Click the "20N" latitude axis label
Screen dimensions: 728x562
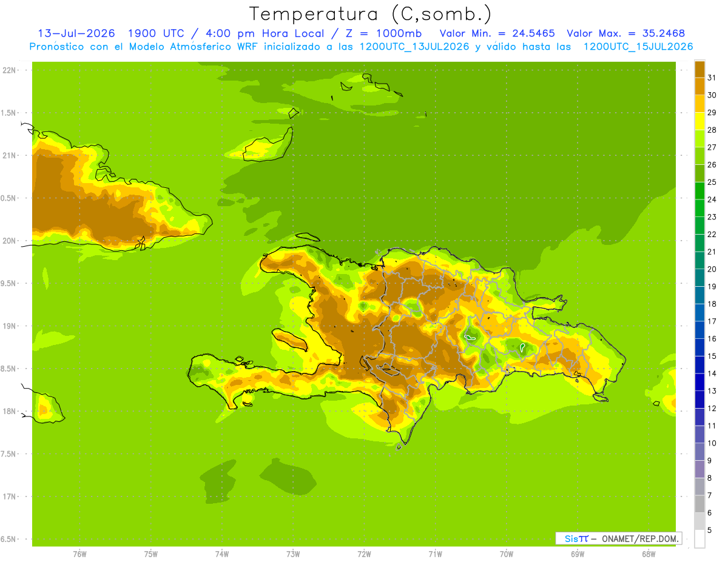coord(10,241)
